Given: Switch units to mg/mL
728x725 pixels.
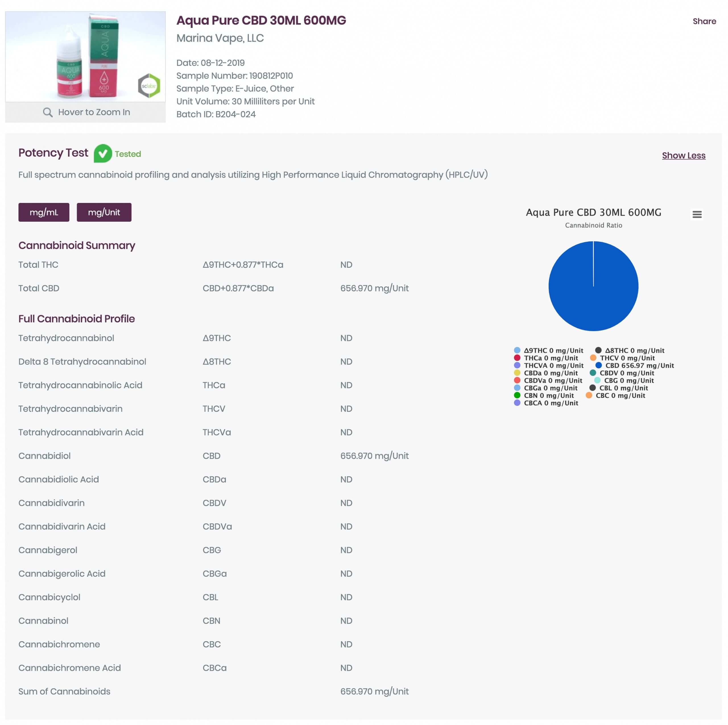Looking at the screenshot, I should 44,212.
